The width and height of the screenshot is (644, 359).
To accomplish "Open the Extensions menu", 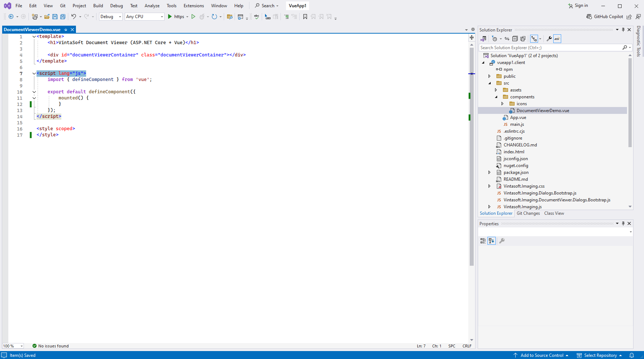I will tap(194, 6).
